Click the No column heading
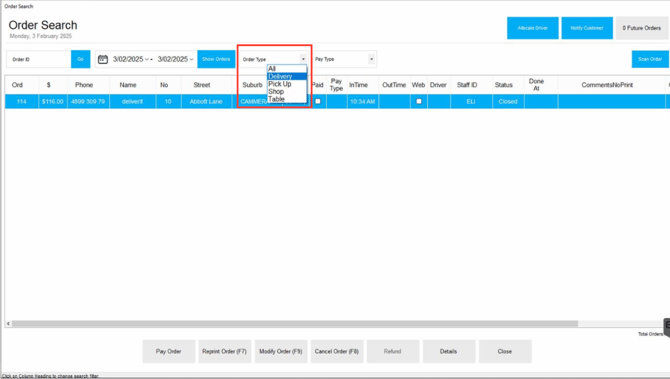The width and height of the screenshot is (670, 379). click(164, 85)
